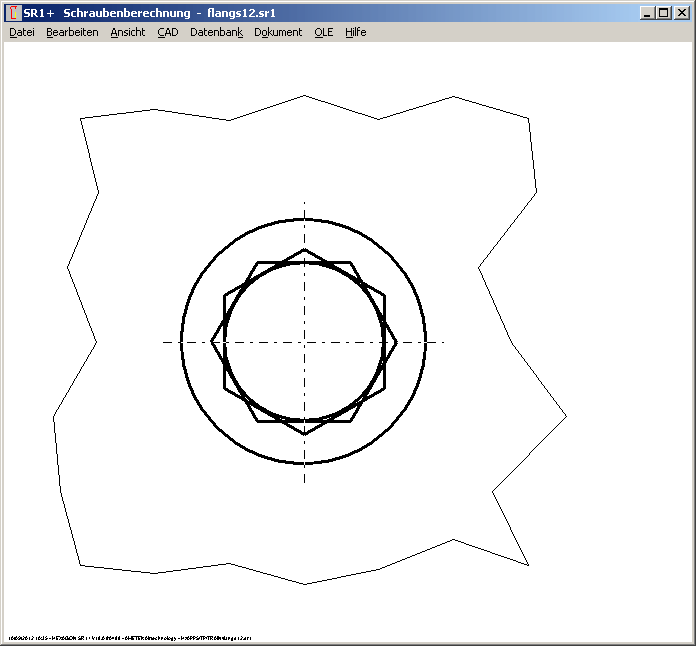Open the Bearbeiten menu
Image resolution: width=696 pixels, height=646 pixels.
[72, 32]
